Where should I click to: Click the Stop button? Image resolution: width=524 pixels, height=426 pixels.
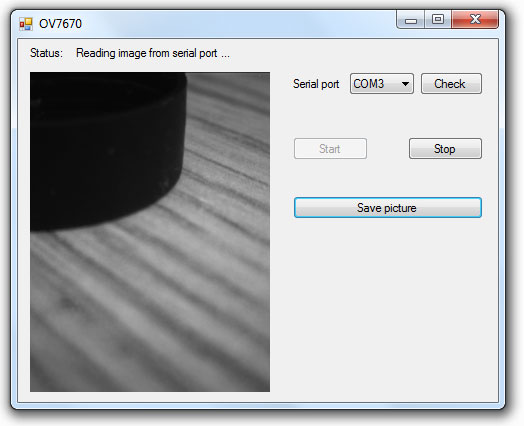445,149
